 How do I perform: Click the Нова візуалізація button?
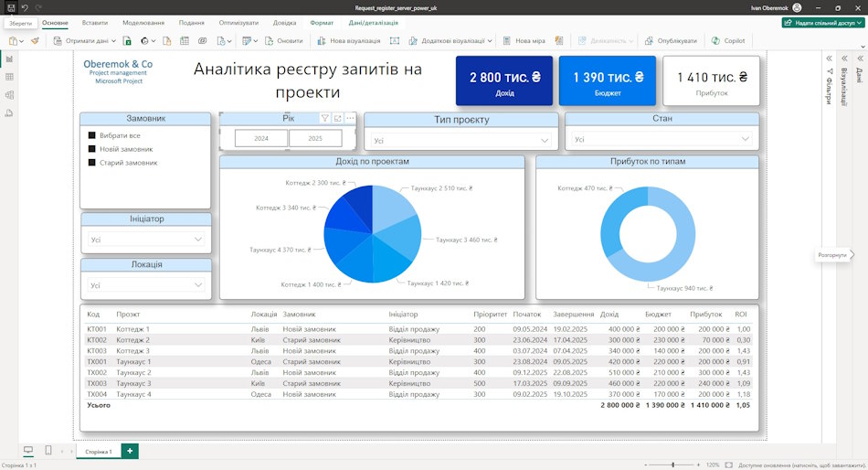[x=349, y=40]
